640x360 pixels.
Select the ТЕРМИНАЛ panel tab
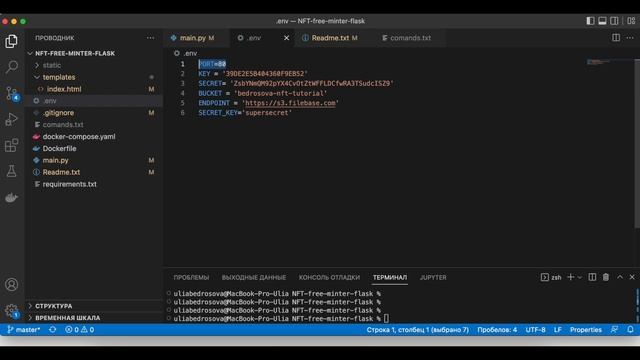390,278
